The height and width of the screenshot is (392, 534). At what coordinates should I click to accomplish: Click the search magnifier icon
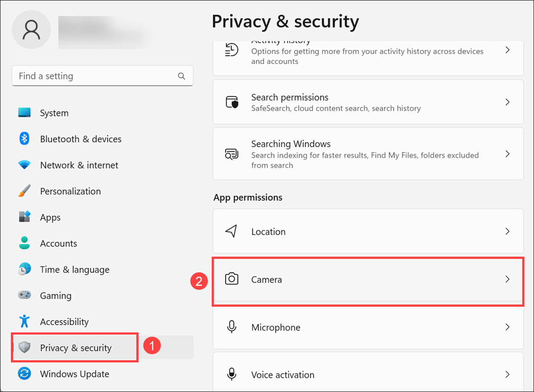[182, 76]
